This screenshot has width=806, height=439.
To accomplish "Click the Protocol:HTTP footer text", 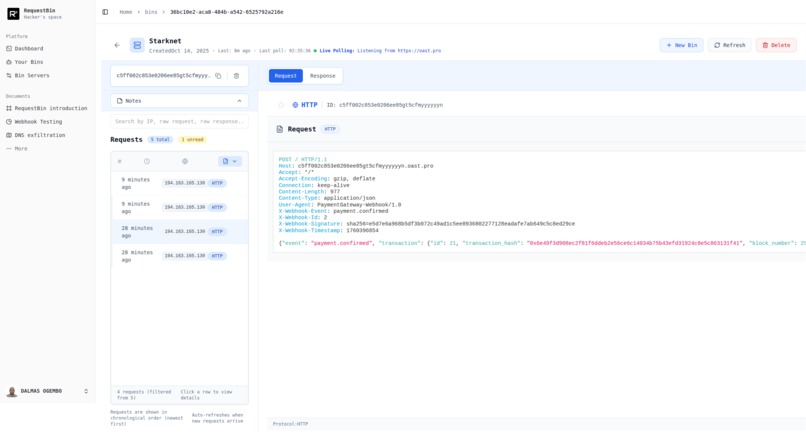I will click(x=290, y=424).
